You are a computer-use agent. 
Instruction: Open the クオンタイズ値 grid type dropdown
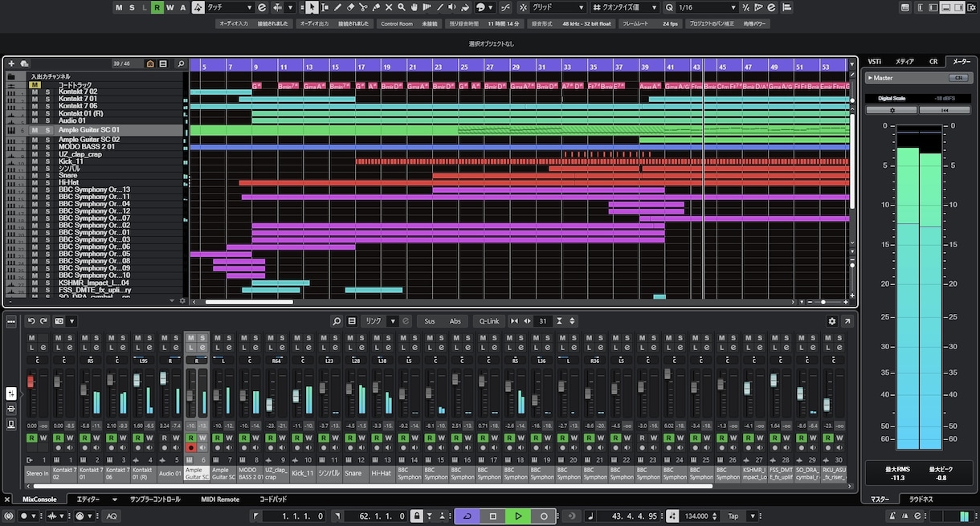tap(625, 7)
